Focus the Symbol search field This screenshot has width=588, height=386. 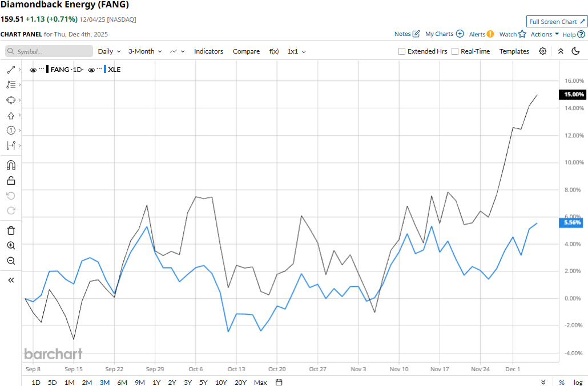tap(49, 51)
